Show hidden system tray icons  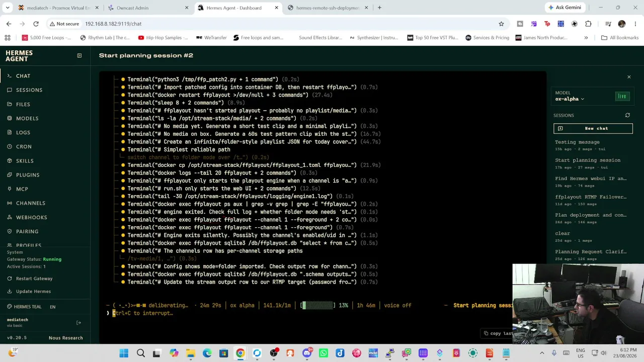click(x=542, y=353)
